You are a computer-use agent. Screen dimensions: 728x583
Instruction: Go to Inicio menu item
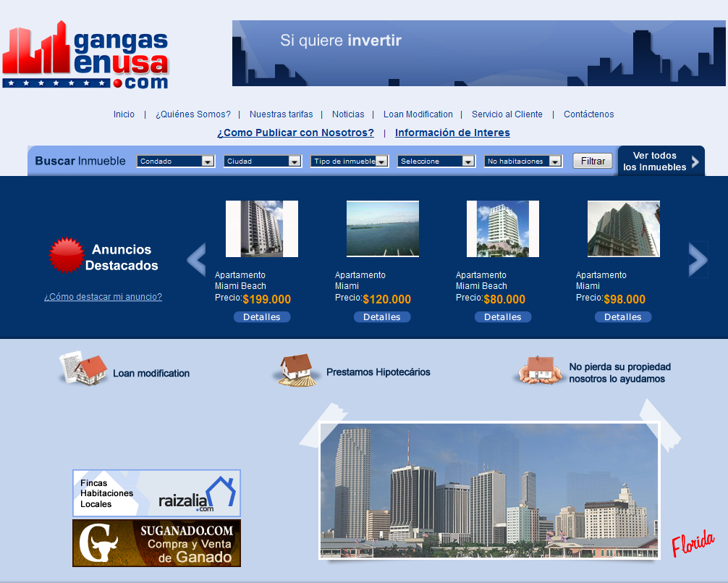(x=124, y=114)
